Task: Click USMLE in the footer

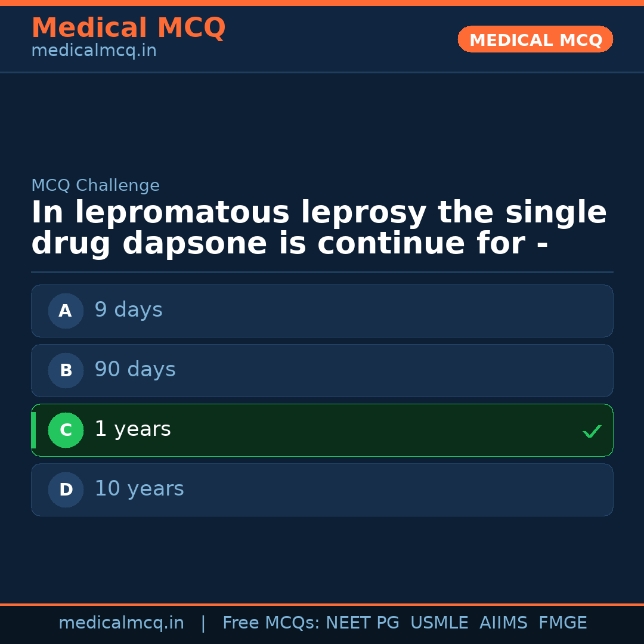Action: tap(439, 623)
